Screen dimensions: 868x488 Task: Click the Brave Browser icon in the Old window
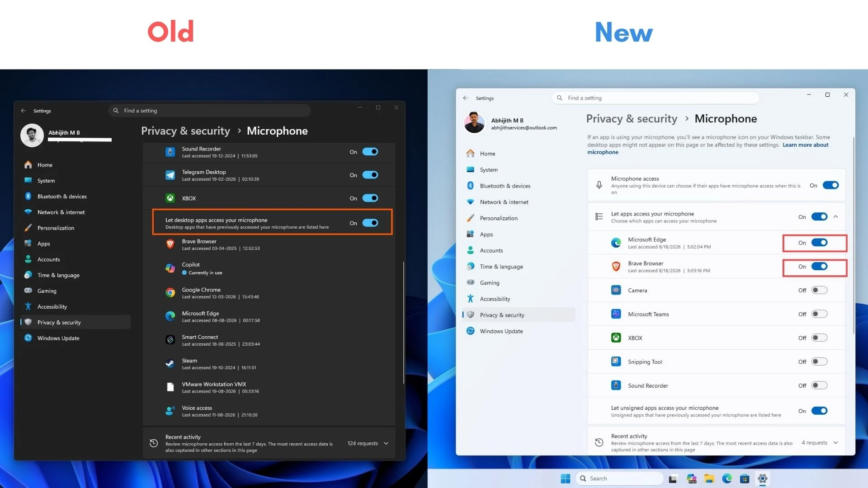click(170, 244)
